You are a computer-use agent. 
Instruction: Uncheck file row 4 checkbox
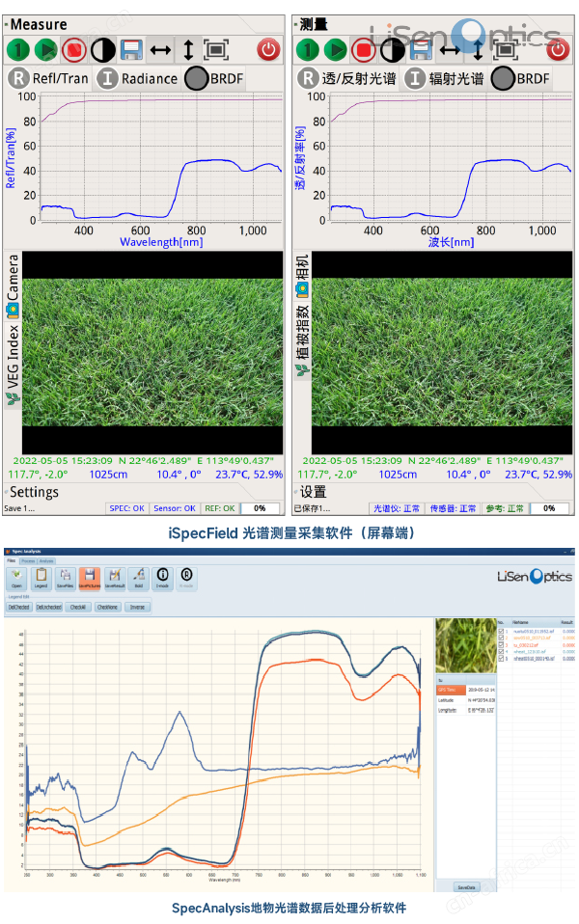point(501,652)
